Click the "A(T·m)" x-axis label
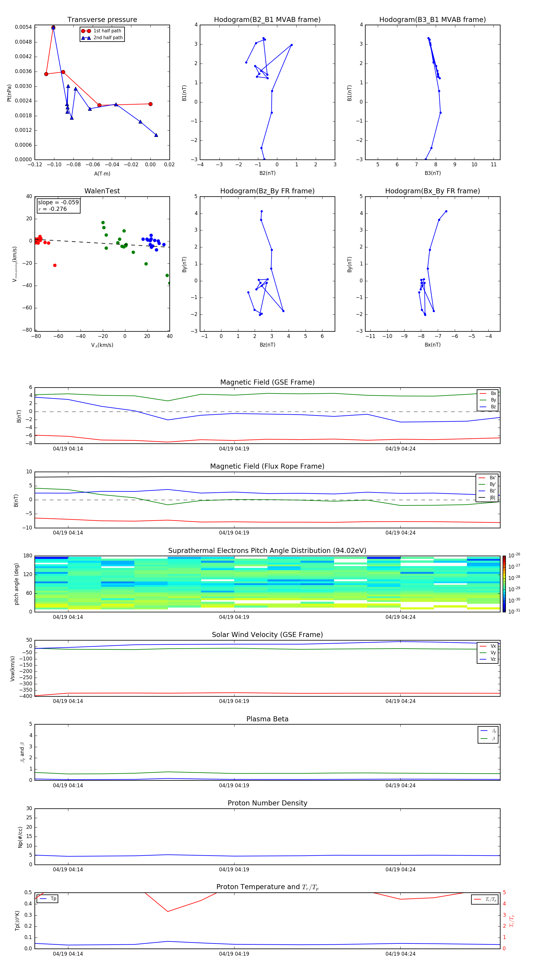Image resolution: width=535 pixels, height=980 pixels. [102, 174]
